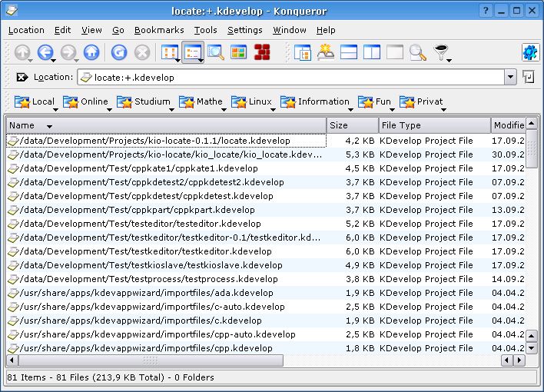Clear the location bar with the black arrow icon

click(x=22, y=78)
